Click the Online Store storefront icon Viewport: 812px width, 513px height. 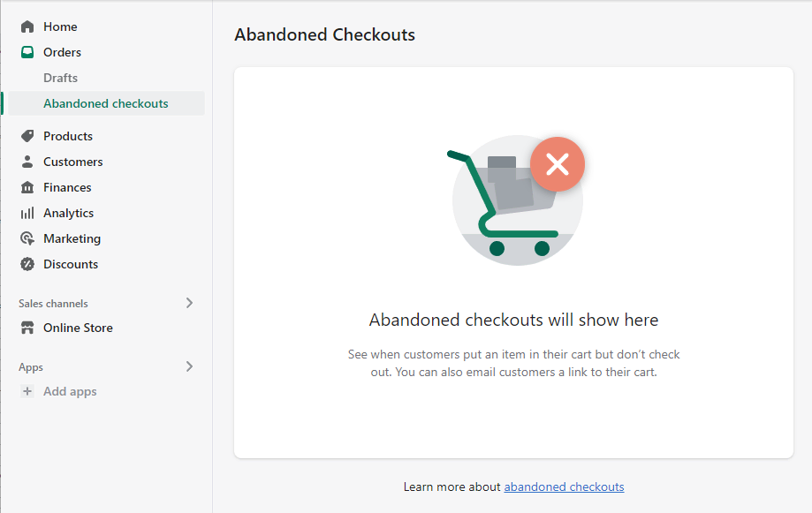tap(27, 328)
